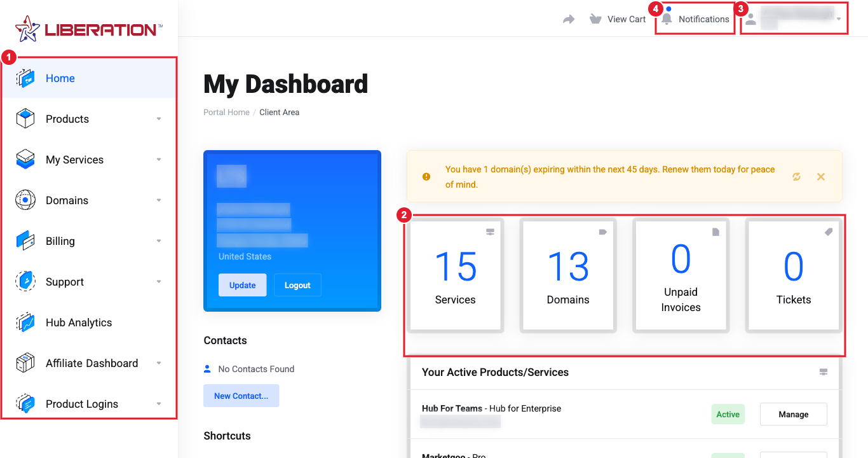This screenshot has width=868, height=458.
Task: Click the refresh icon in domain alert
Action: click(x=796, y=177)
